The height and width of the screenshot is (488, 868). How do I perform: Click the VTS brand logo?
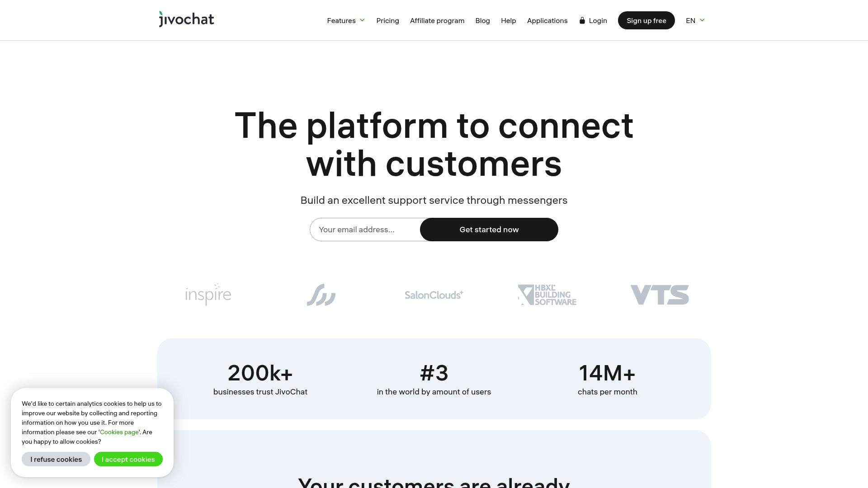coord(660,294)
